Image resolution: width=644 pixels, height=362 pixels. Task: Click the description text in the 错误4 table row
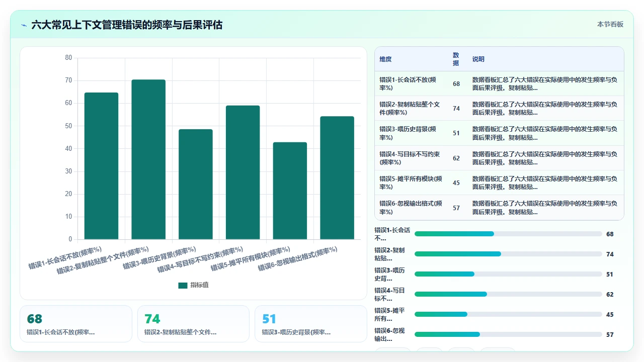click(x=544, y=157)
